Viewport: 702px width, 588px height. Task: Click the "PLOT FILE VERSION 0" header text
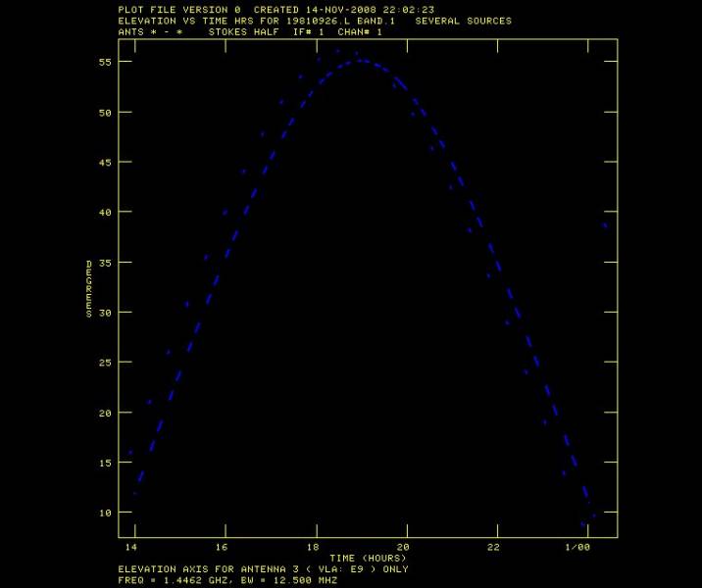click(x=178, y=9)
